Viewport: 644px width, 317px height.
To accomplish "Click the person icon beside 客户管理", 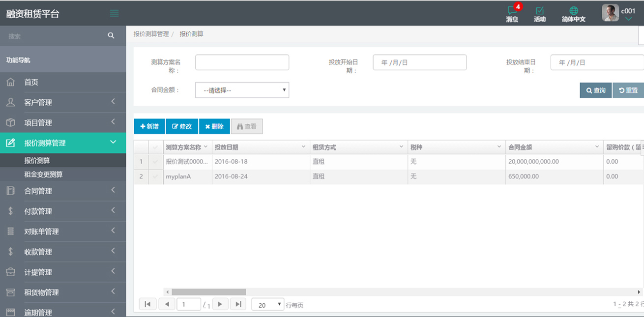I will [10, 102].
